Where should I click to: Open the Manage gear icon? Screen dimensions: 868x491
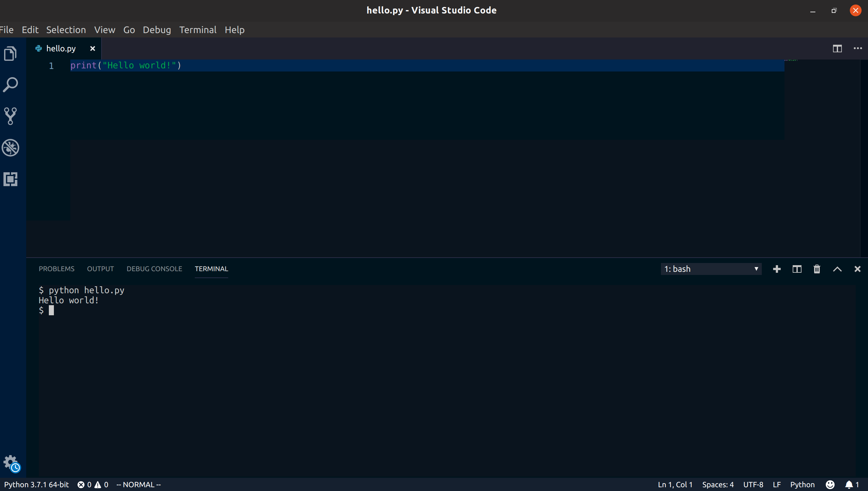point(10,462)
